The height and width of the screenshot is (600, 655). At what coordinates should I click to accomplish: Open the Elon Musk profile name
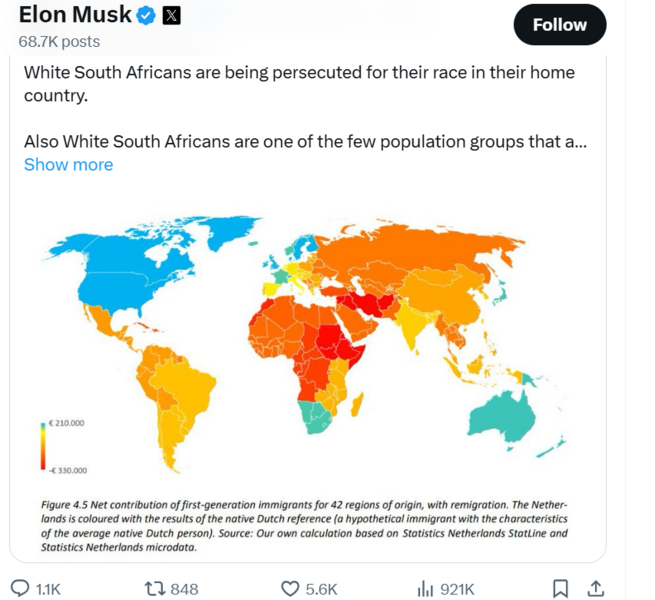point(75,15)
